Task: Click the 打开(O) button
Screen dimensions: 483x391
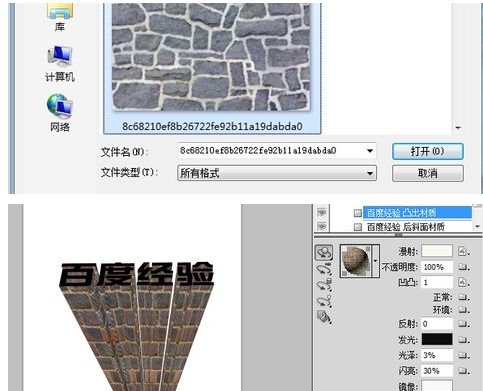Action: 428,152
